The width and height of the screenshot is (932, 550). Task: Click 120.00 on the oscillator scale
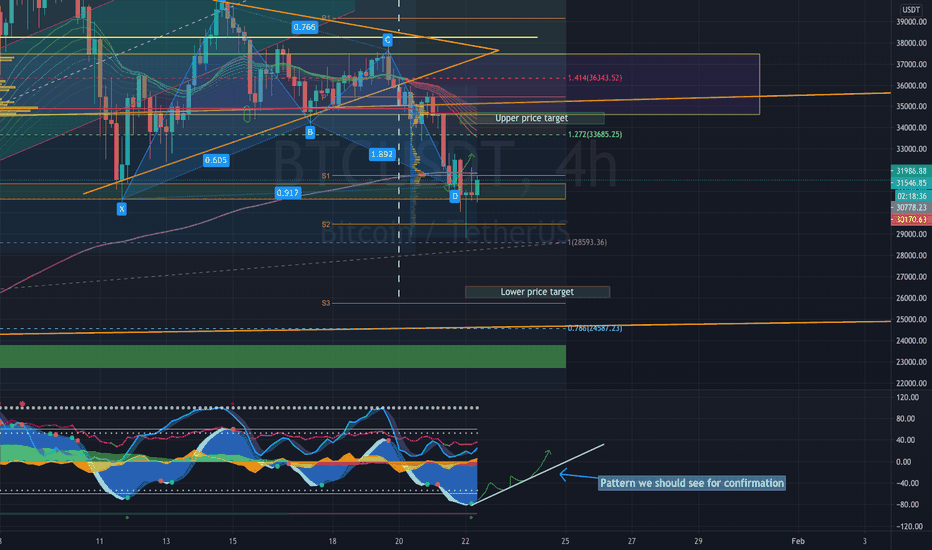point(907,397)
